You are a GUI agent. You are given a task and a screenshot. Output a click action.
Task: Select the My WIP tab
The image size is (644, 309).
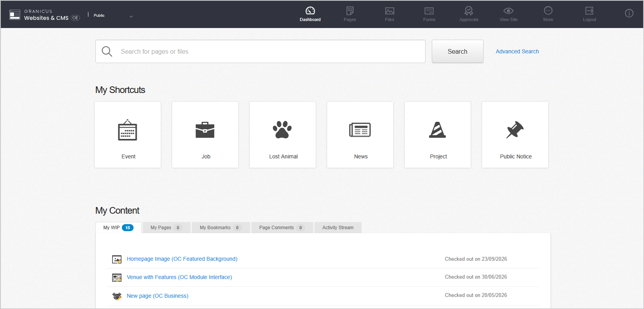[x=118, y=228]
